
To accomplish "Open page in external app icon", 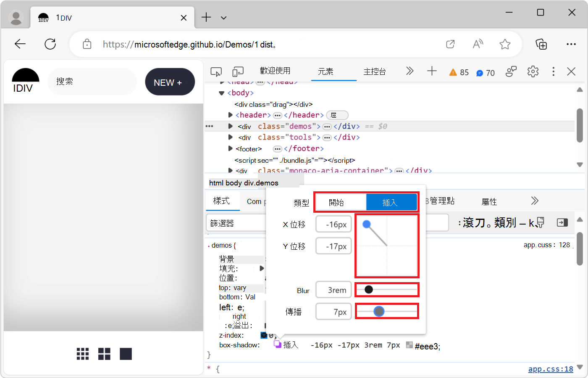I will (x=450, y=44).
